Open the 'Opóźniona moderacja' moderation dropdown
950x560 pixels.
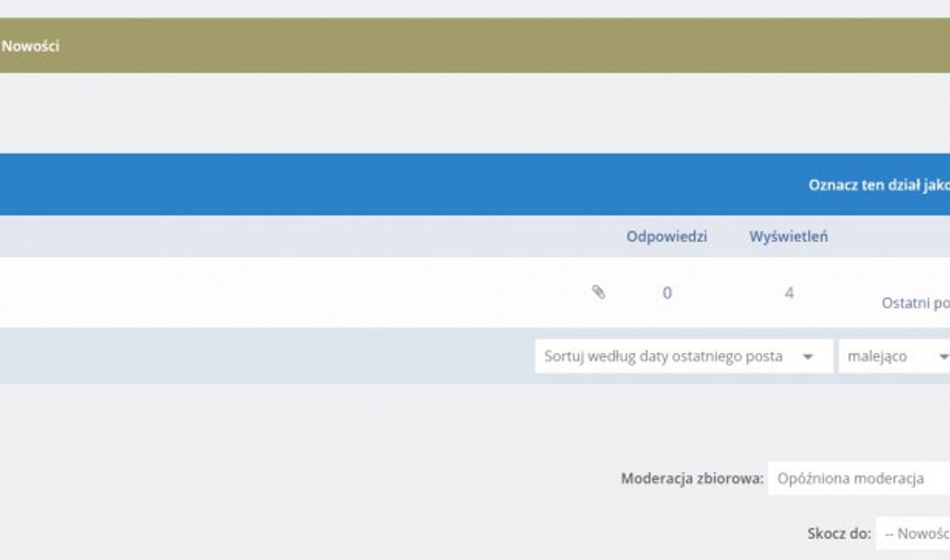click(854, 478)
